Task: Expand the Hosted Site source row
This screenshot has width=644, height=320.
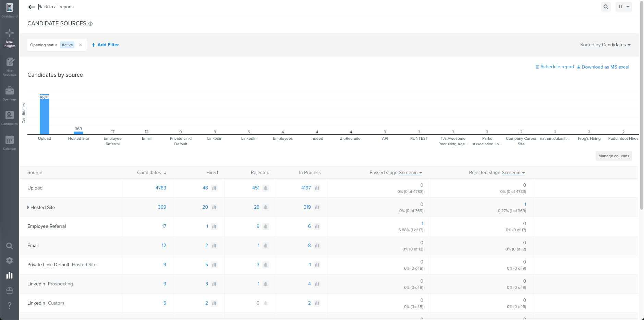Action: click(28, 207)
